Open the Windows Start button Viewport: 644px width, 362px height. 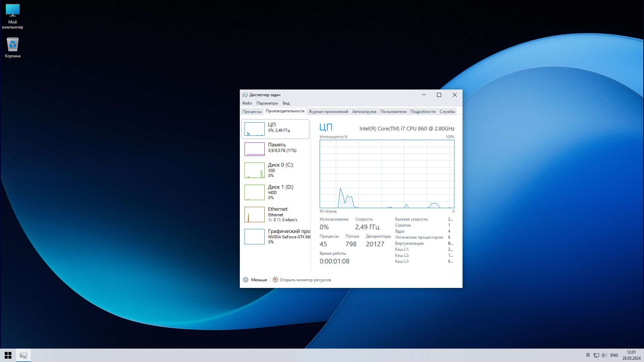(x=8, y=355)
